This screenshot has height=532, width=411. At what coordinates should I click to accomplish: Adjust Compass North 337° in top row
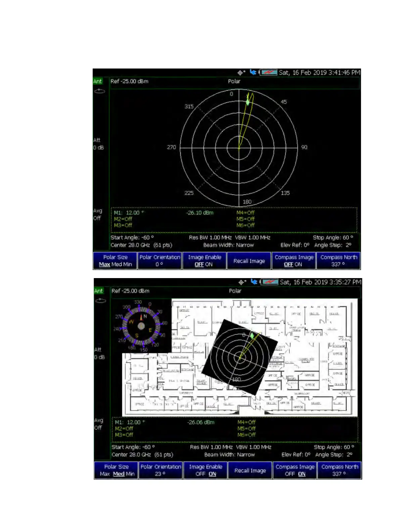(x=338, y=261)
